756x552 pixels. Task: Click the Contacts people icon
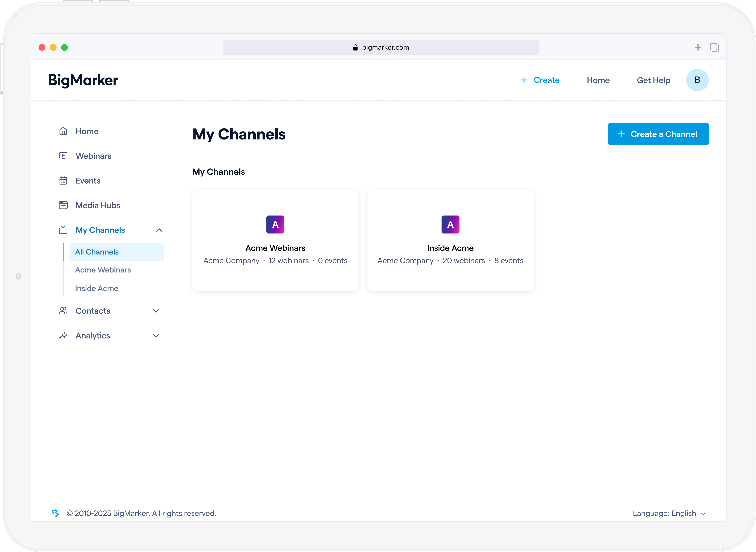click(63, 311)
